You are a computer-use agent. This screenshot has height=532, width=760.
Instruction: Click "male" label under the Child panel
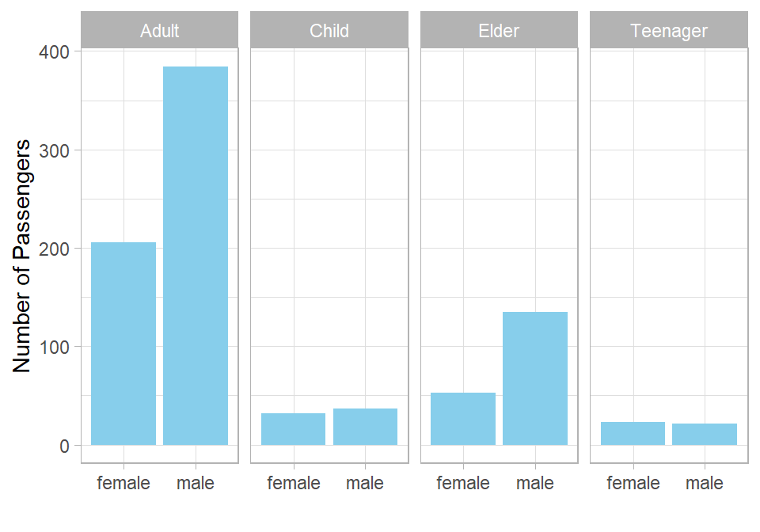tap(365, 483)
